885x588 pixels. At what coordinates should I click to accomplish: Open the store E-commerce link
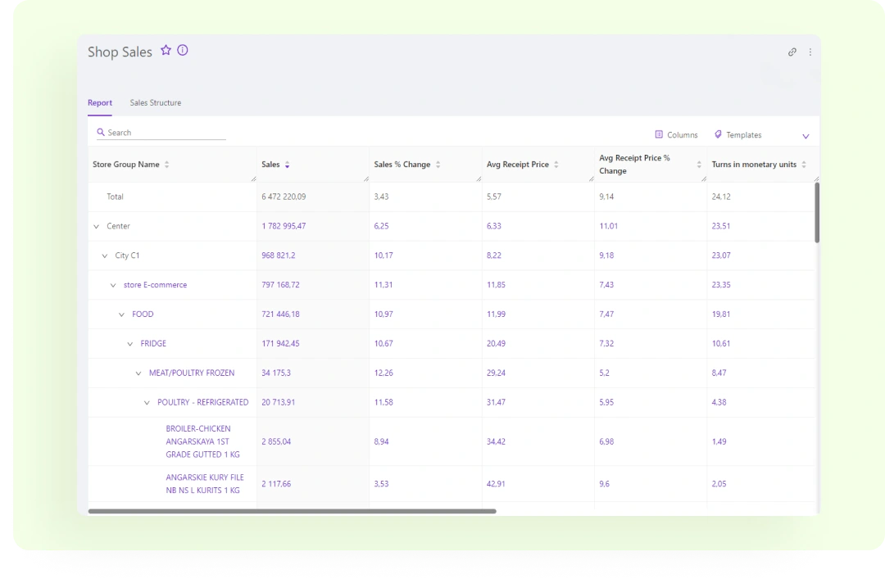155,284
